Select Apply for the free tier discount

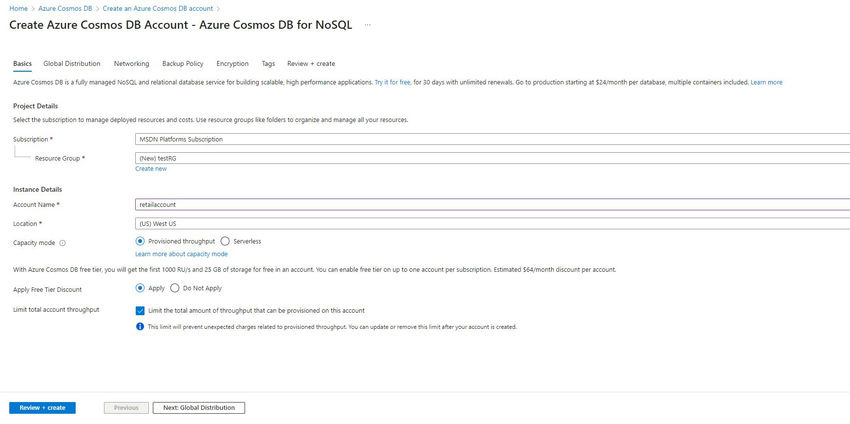click(x=140, y=288)
